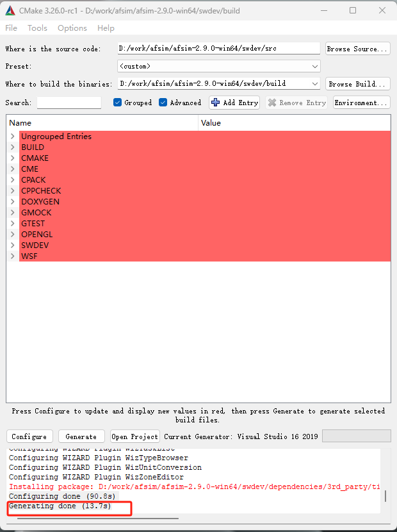
Task: Expand the OPENGL group arrow
Action: pyautogui.click(x=13, y=234)
